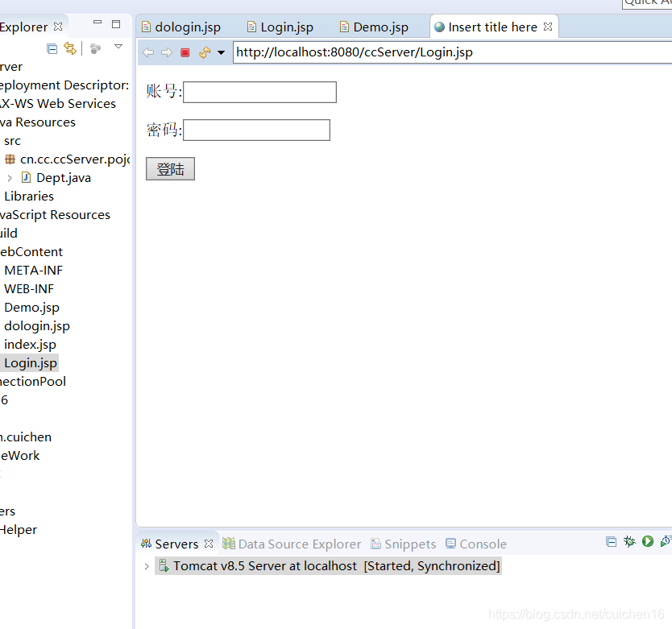Select the src folder
The width and height of the screenshot is (672, 629).
point(12,141)
